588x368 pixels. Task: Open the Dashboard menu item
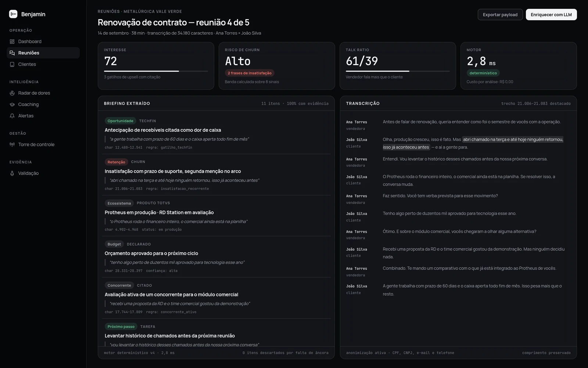click(43, 42)
